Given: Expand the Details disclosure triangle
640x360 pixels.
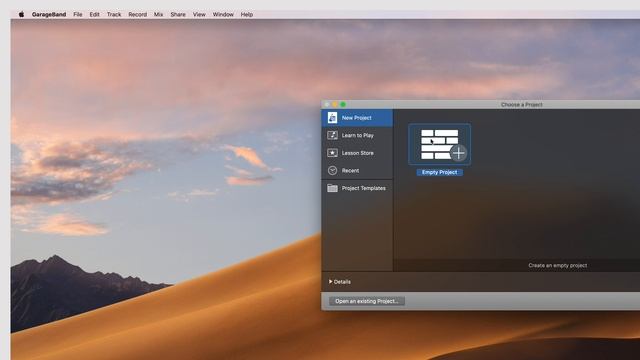Looking at the screenshot, I should point(330,282).
